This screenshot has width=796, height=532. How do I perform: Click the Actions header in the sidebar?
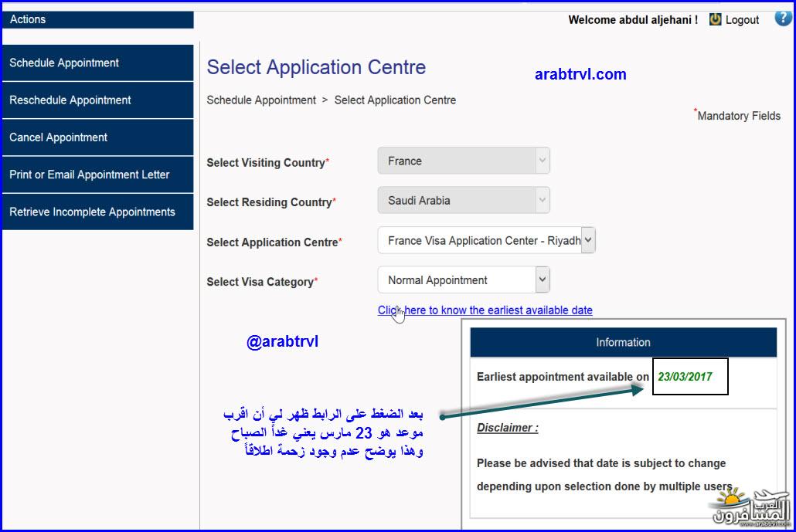(x=98, y=20)
